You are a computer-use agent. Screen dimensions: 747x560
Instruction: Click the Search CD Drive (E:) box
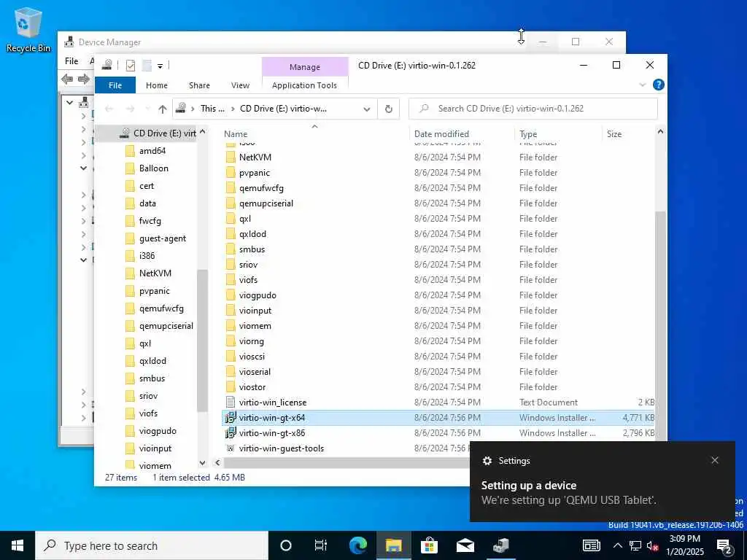pos(533,109)
